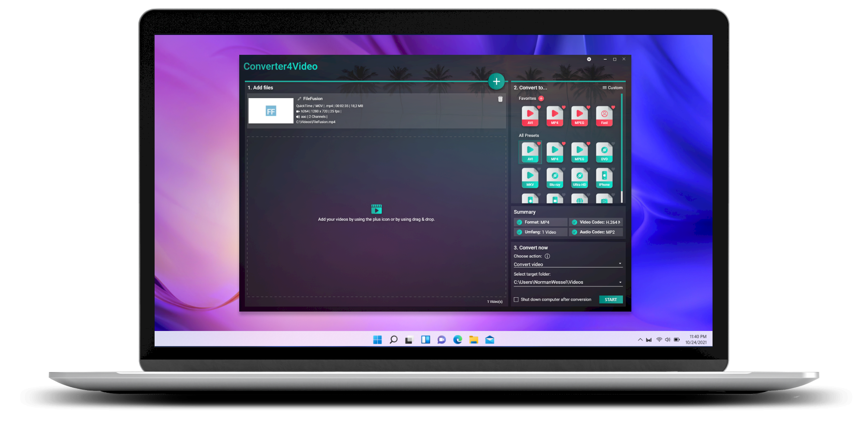Click the 1 Video(s) counter text
Screen dimensions: 868x442
tap(495, 302)
